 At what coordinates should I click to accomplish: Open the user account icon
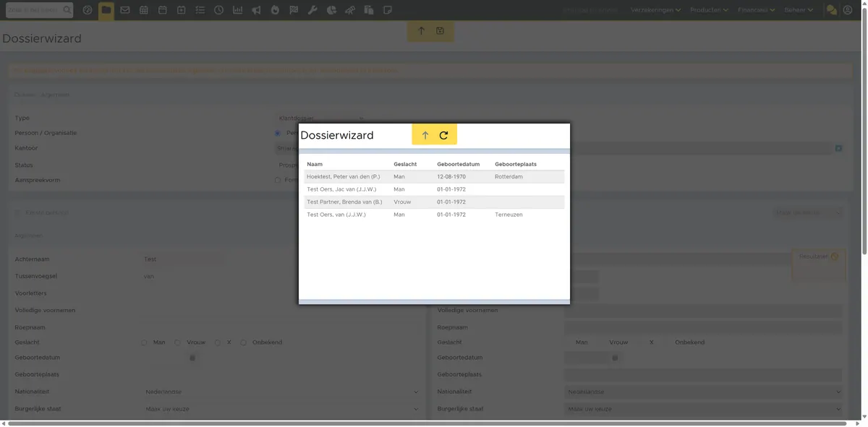pyautogui.click(x=848, y=10)
